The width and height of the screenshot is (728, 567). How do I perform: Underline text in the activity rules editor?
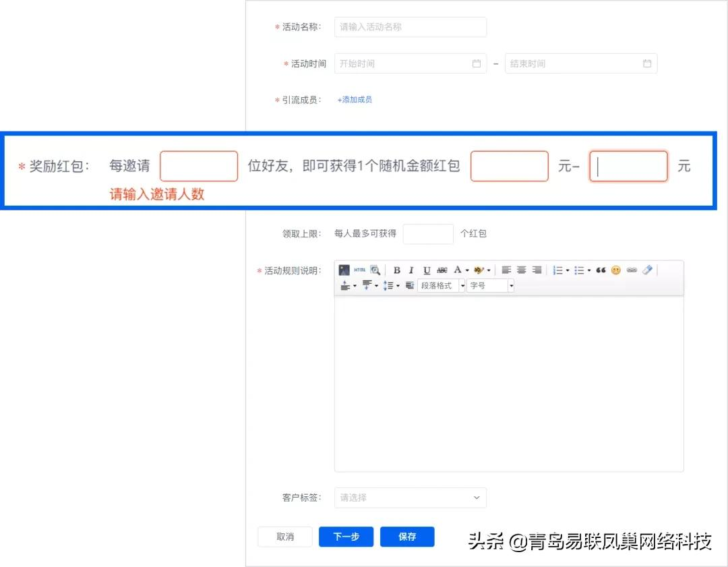(426, 270)
